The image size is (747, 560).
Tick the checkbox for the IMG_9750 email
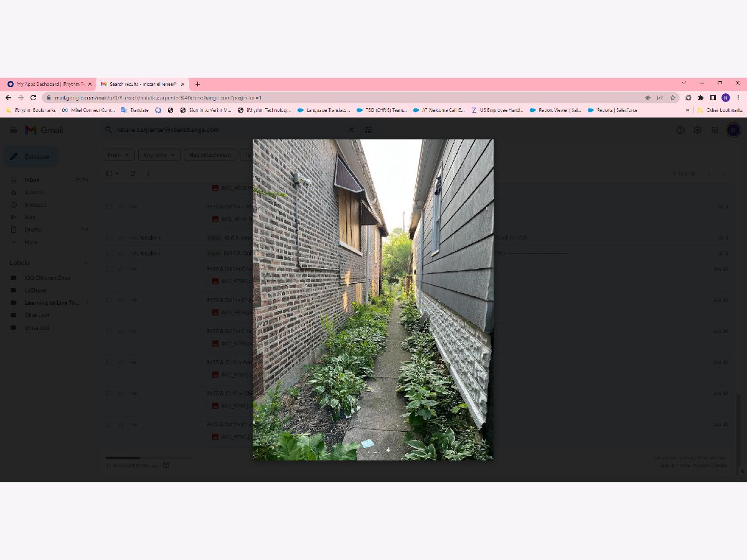click(x=109, y=424)
